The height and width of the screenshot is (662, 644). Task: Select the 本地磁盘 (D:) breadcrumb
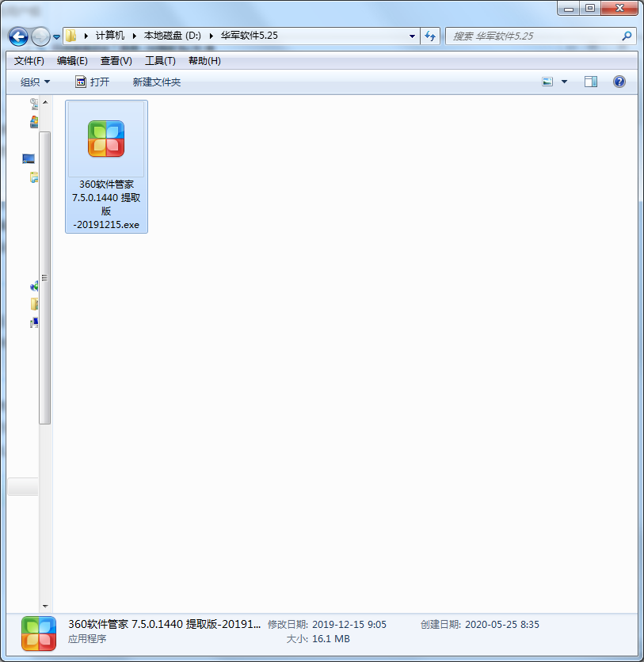tap(173, 36)
